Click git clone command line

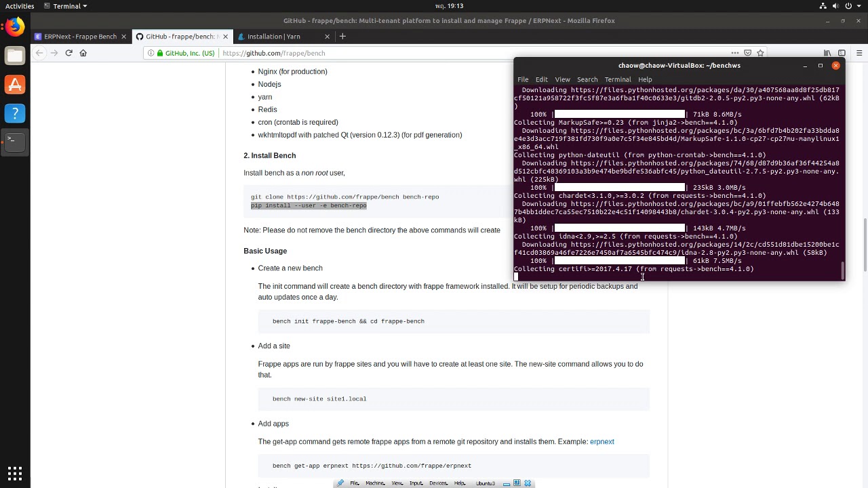click(344, 197)
